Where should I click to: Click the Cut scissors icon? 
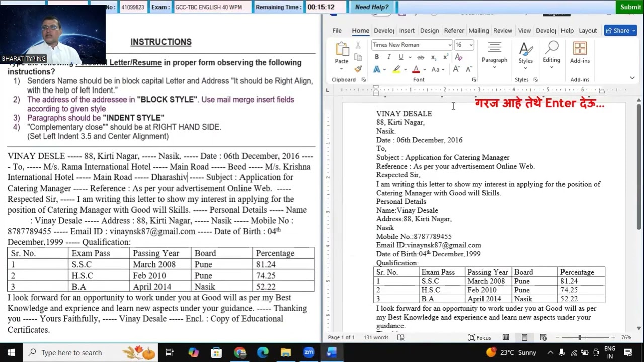tap(358, 45)
